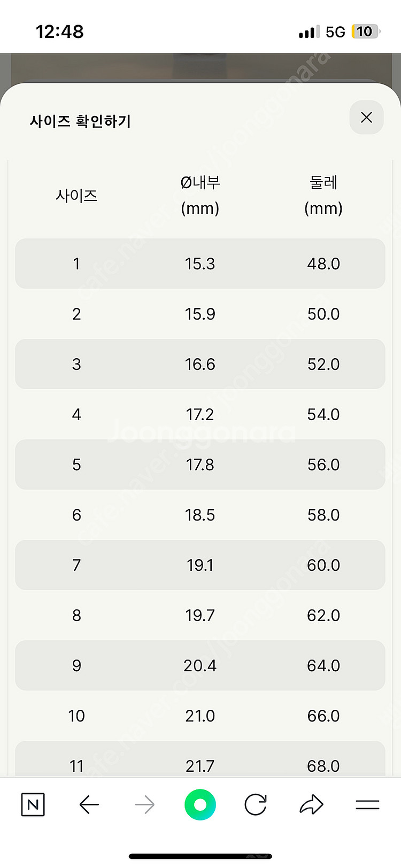Open the browser menu lines icon
Image resolution: width=401 pixels, height=868 pixels.
click(x=367, y=804)
